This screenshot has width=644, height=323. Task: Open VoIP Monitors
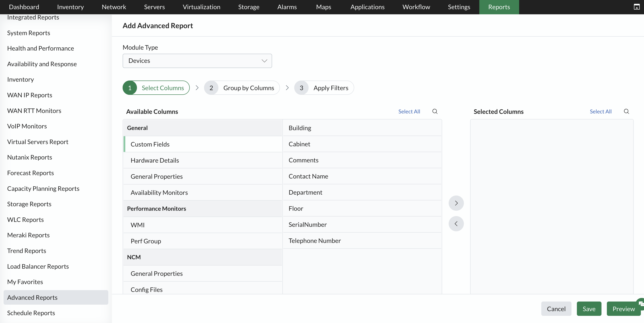click(x=27, y=126)
